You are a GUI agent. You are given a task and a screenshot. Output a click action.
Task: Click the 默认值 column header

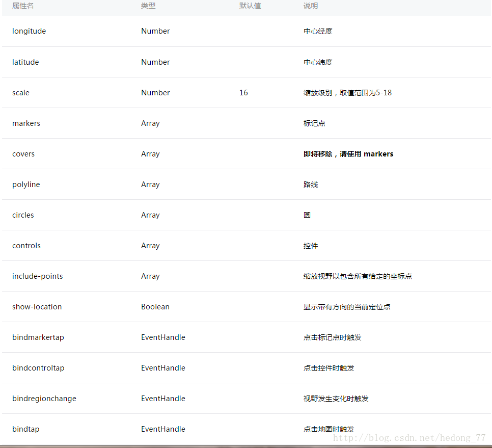click(x=250, y=6)
